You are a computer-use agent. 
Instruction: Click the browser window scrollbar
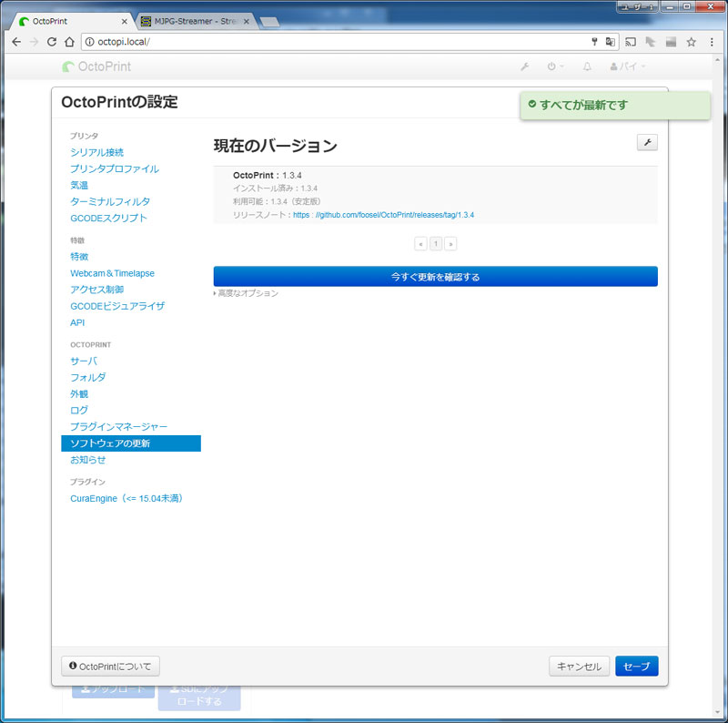(x=718, y=386)
